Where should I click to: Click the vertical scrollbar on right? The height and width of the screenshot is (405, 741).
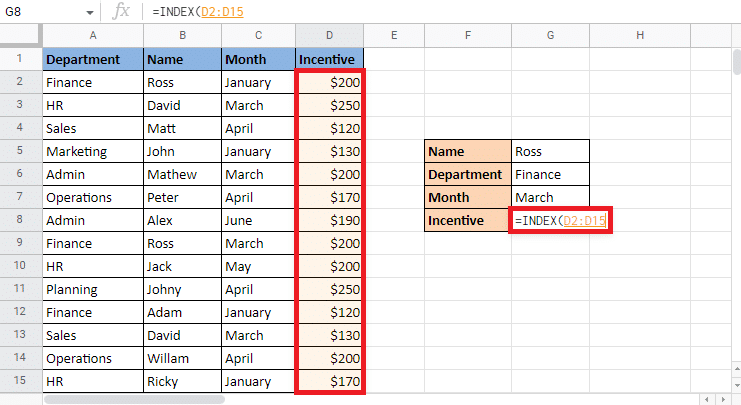[x=735, y=60]
